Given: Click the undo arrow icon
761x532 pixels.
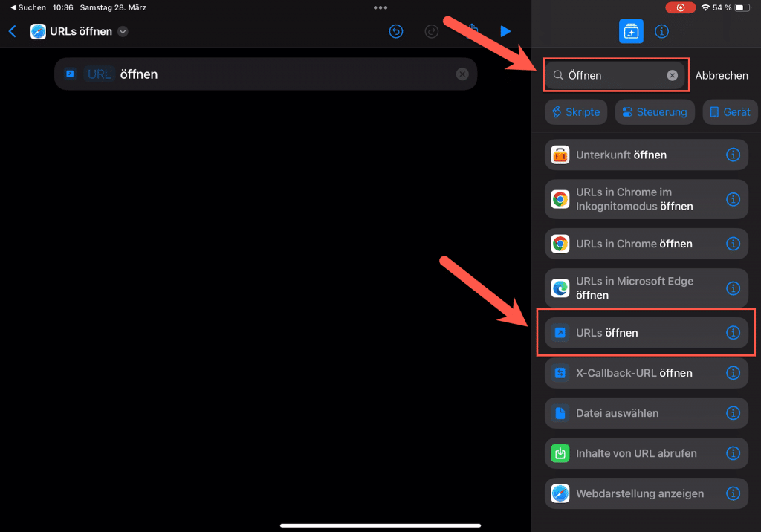Looking at the screenshot, I should (x=396, y=31).
